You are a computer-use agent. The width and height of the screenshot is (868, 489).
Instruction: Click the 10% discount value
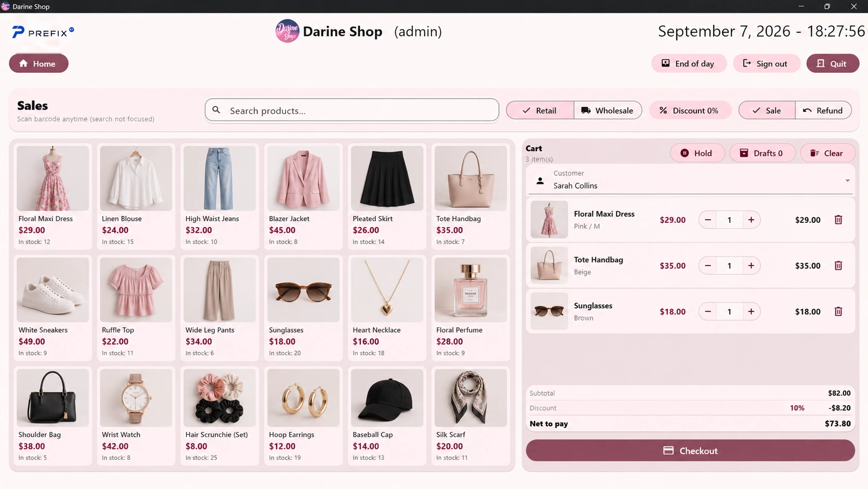pos(797,408)
